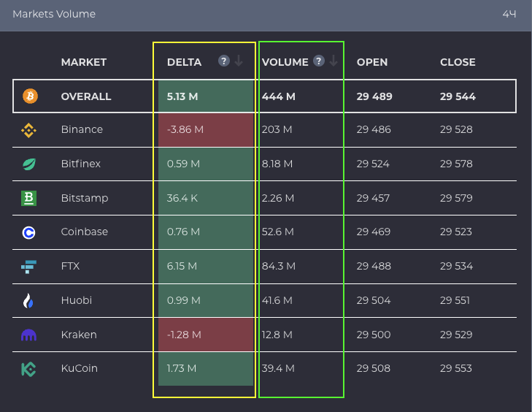Click the Coinbase blue logo
The image size is (532, 412).
(29, 232)
